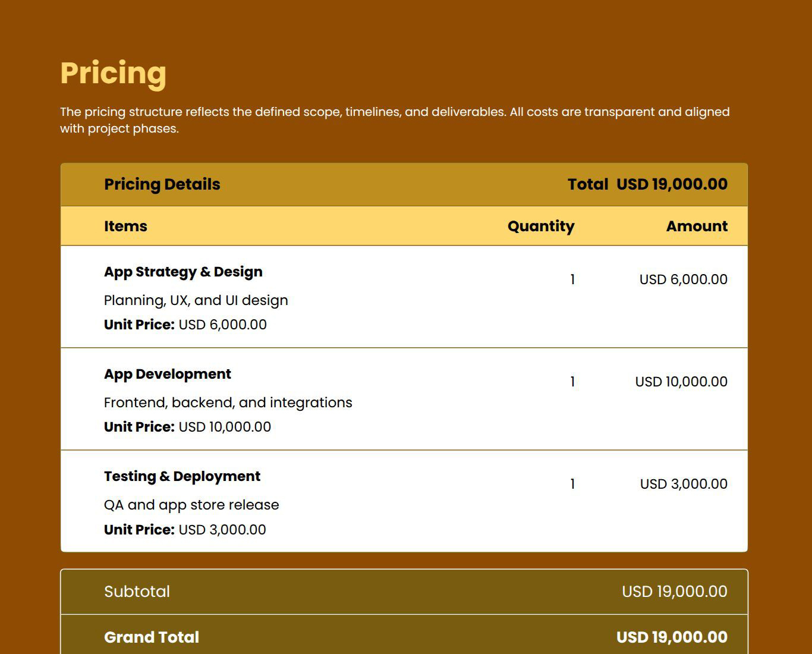
Task: Click the Subtotal row label
Action: 137,592
